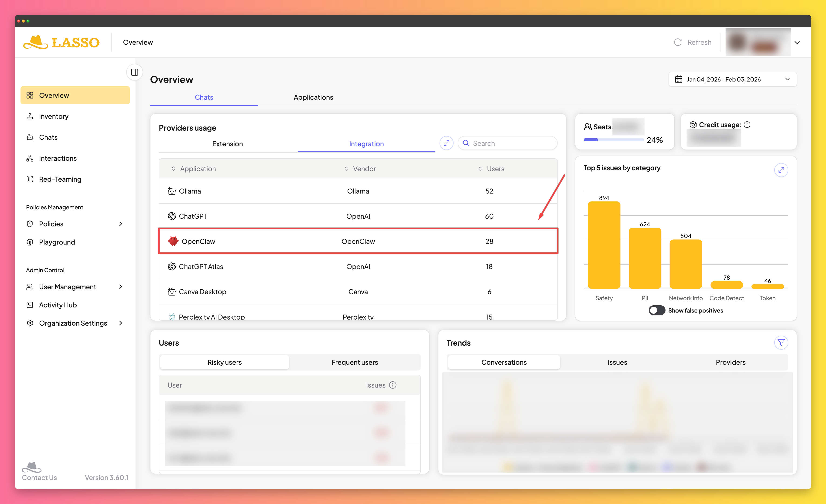
Task: Collapse the sidebar panel icon
Action: coord(134,72)
